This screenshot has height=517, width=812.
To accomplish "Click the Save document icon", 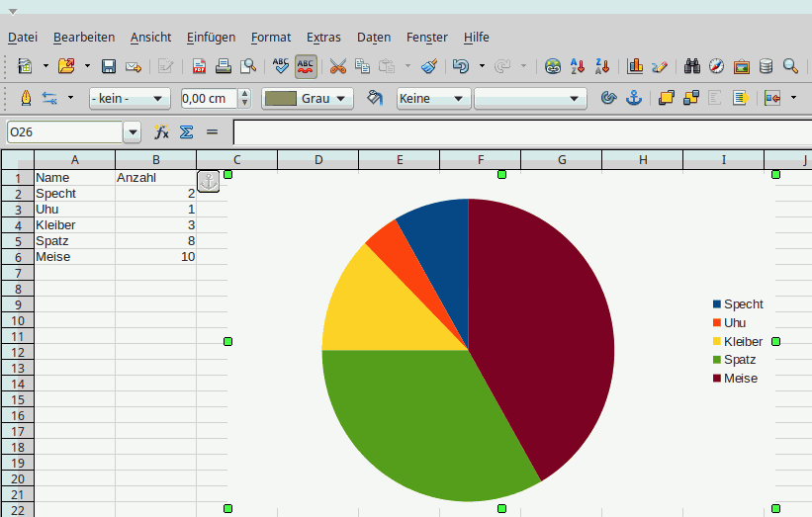I will [x=109, y=66].
